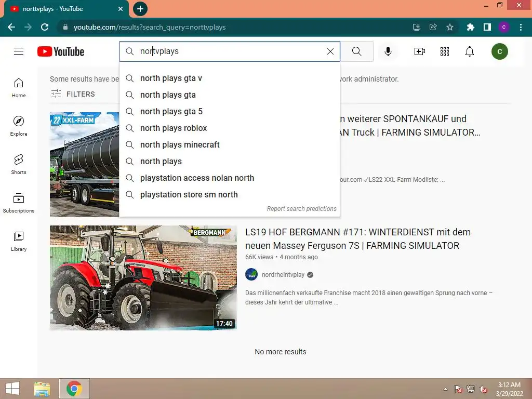Open the YouTube apps grid icon

point(445,51)
